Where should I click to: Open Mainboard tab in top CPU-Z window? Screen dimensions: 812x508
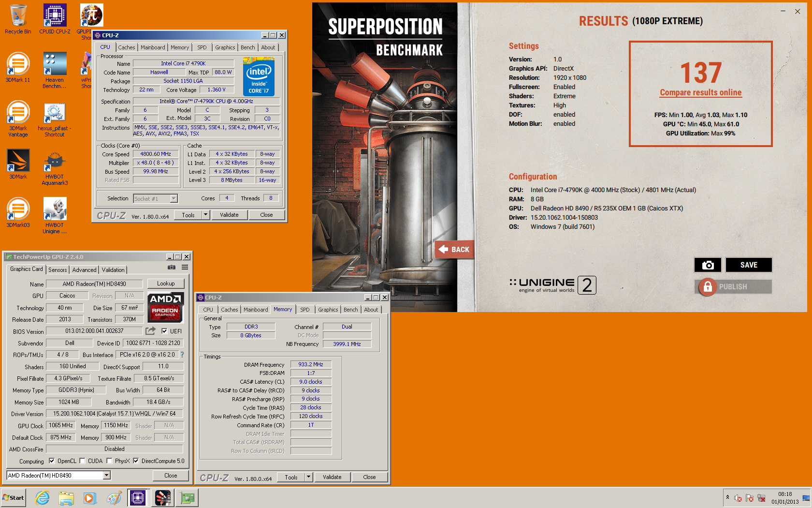(x=153, y=47)
